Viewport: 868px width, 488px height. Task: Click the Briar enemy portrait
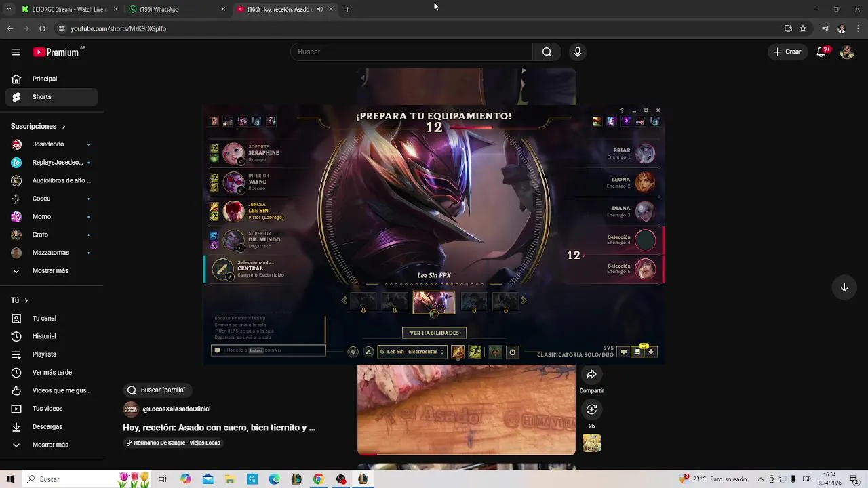645,153
